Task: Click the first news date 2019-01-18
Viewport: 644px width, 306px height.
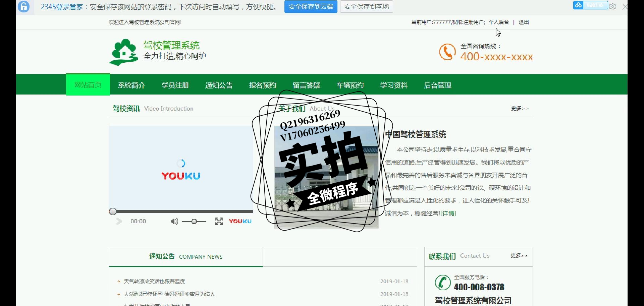Action: tap(394, 281)
